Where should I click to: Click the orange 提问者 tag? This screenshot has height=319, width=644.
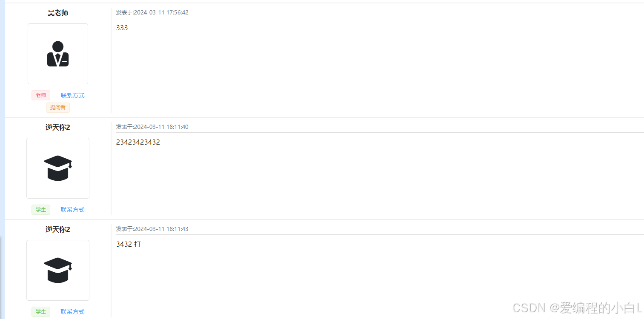58,108
